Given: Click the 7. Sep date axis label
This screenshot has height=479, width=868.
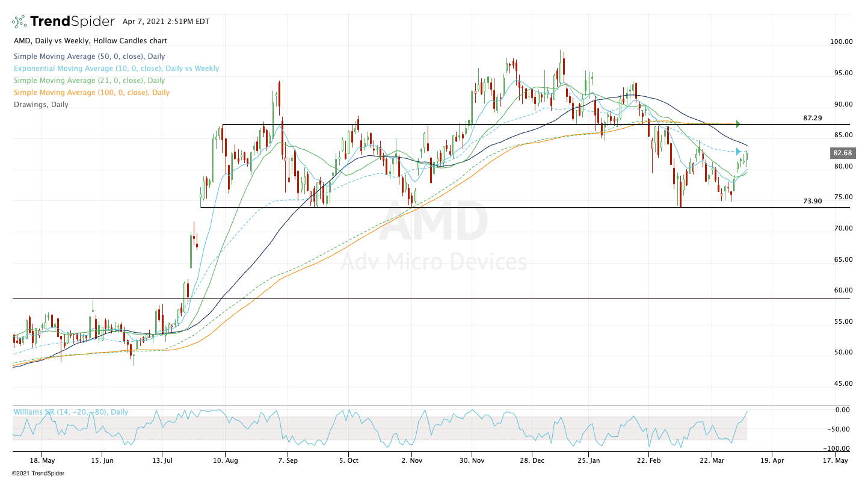Looking at the screenshot, I should pyautogui.click(x=288, y=462).
